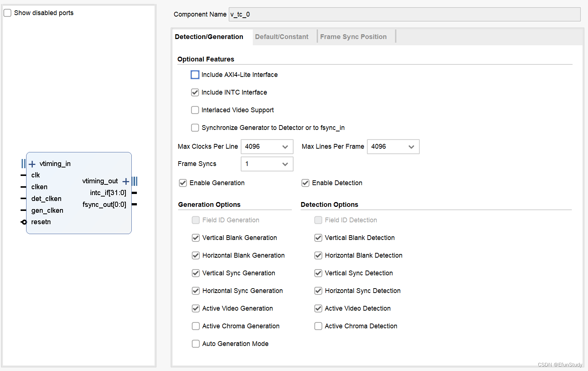Click the Component Name input field
Viewport: 588px width, 371px height.
tap(404, 14)
